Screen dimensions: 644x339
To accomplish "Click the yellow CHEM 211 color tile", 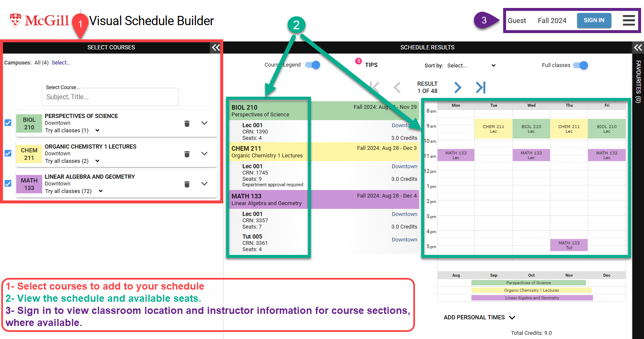I will pos(29,154).
